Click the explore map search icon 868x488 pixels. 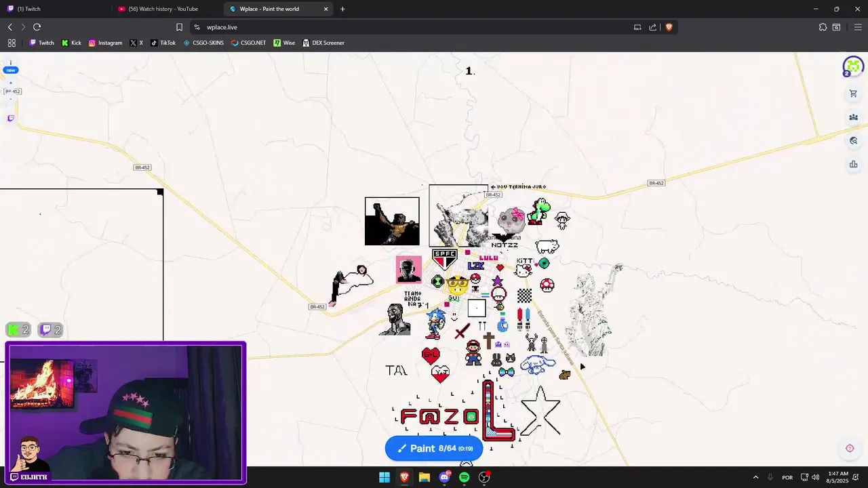tap(853, 141)
